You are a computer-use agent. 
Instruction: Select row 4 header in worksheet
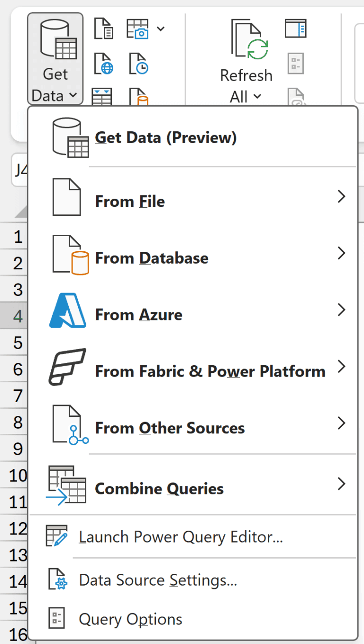tap(18, 316)
